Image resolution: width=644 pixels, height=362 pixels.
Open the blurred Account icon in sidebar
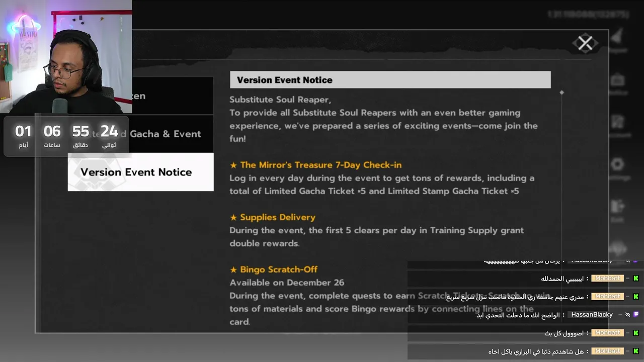tap(617, 122)
